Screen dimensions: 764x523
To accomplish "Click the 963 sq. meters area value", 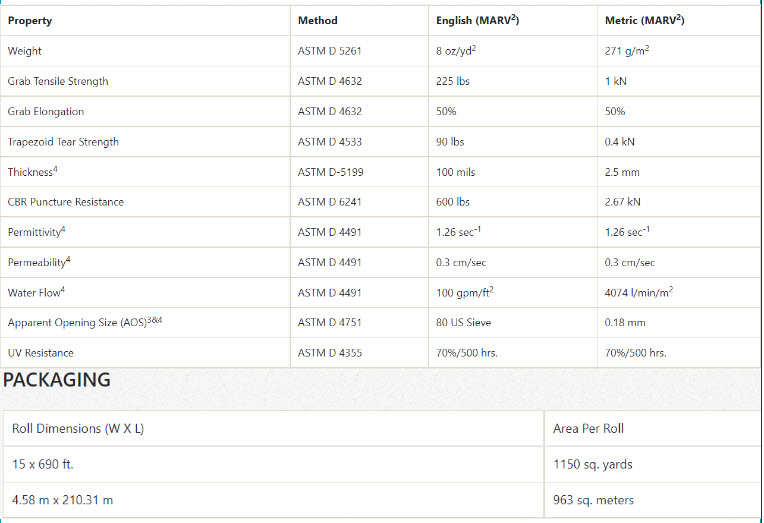I will (593, 500).
